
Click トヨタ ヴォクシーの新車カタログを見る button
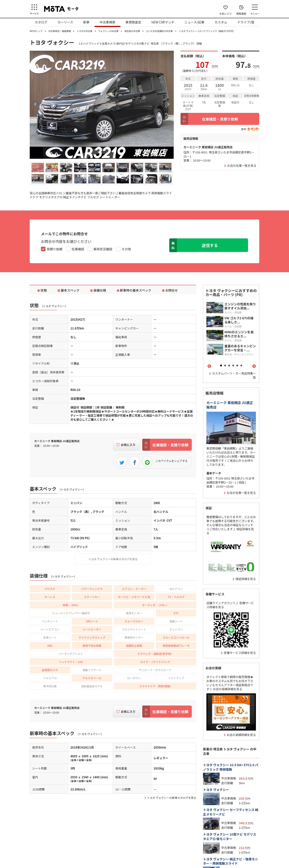113,559
